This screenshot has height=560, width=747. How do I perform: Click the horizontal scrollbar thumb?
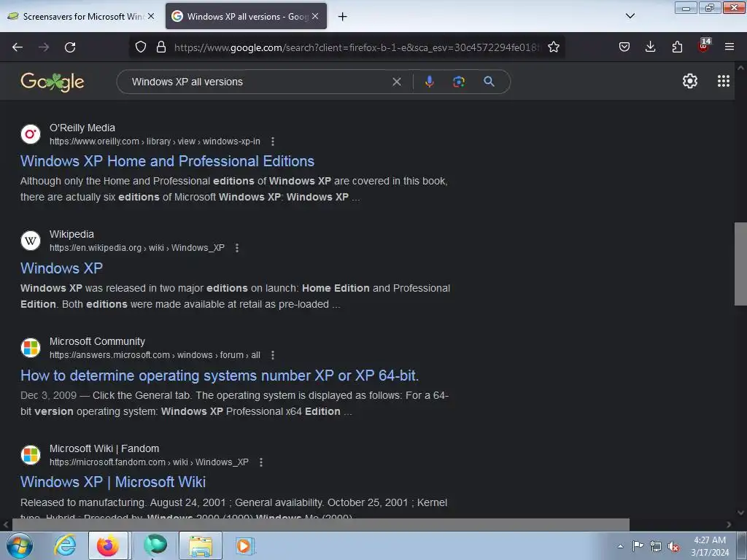point(321,525)
